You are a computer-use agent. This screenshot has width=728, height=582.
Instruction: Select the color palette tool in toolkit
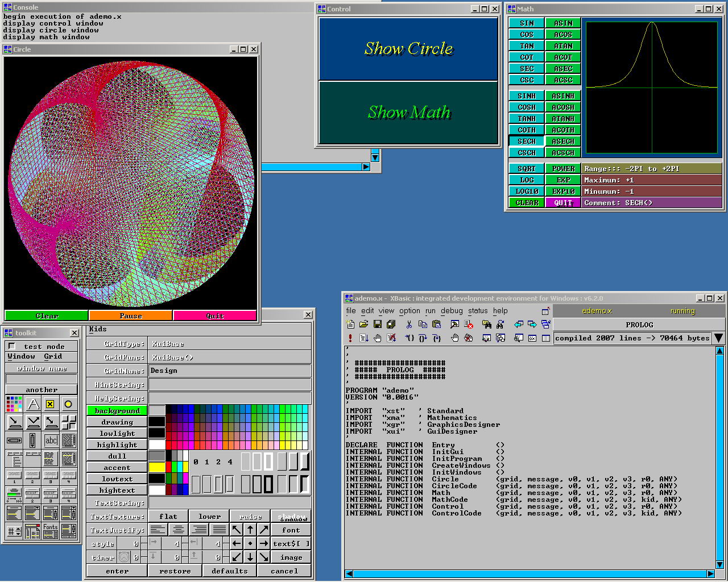(x=14, y=404)
